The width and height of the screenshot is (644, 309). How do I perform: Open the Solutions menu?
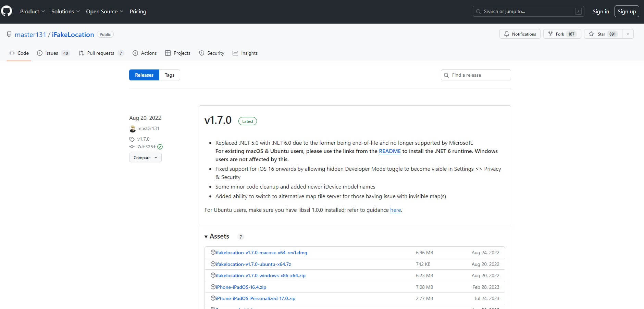[x=65, y=11]
